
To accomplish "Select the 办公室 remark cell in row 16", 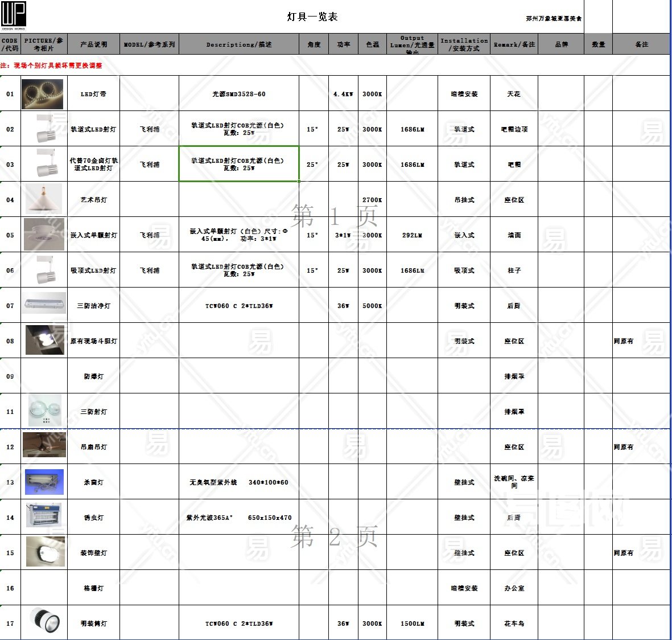I will [x=514, y=588].
